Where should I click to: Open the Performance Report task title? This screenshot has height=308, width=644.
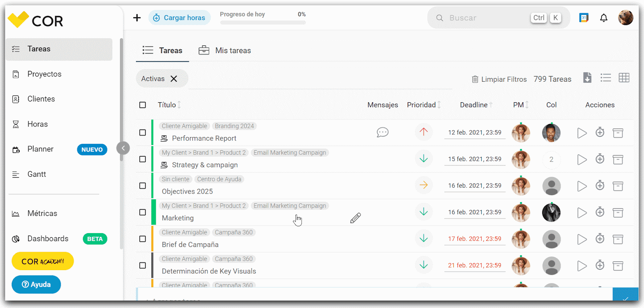[x=204, y=138]
